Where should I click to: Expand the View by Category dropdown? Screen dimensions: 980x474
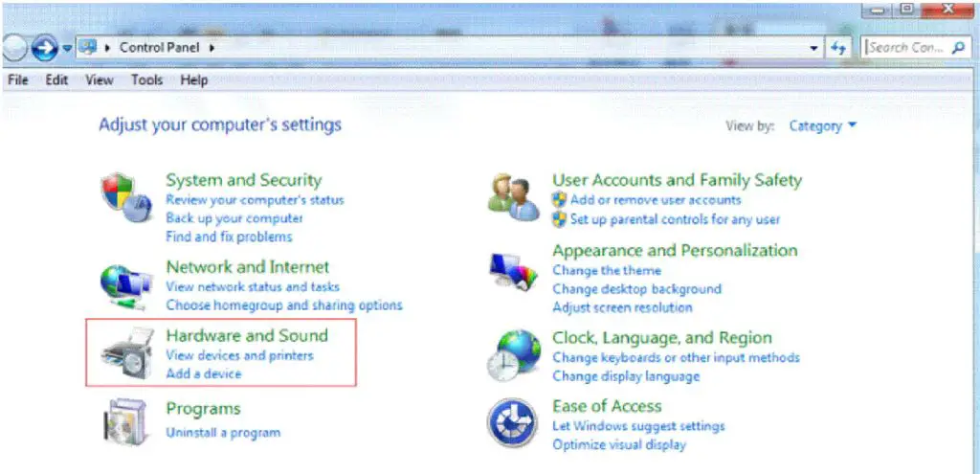pyautogui.click(x=822, y=125)
